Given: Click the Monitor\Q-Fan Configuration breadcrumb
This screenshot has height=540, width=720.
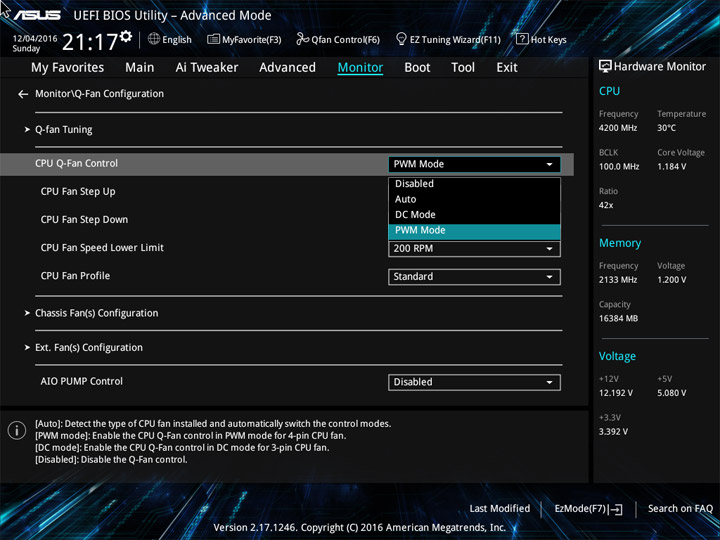Looking at the screenshot, I should [99, 94].
